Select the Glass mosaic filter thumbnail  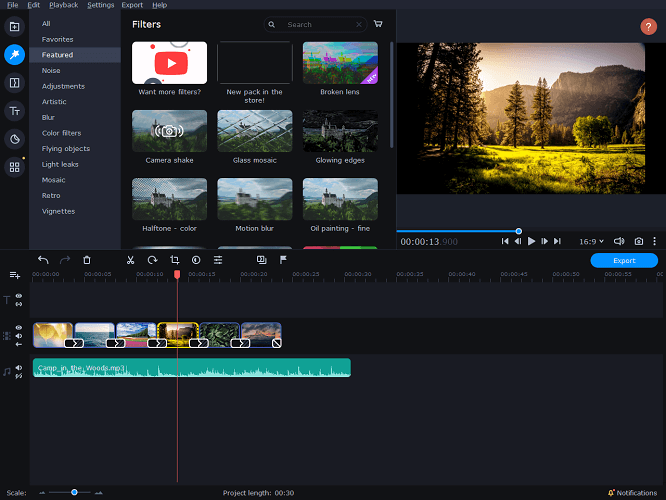point(255,131)
